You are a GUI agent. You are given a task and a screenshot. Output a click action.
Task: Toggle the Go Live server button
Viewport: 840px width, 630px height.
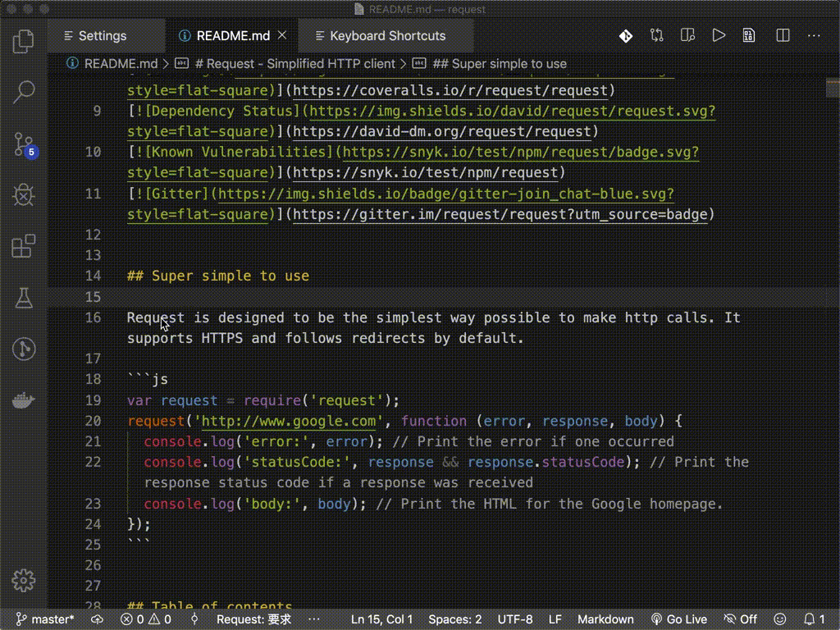click(x=678, y=619)
